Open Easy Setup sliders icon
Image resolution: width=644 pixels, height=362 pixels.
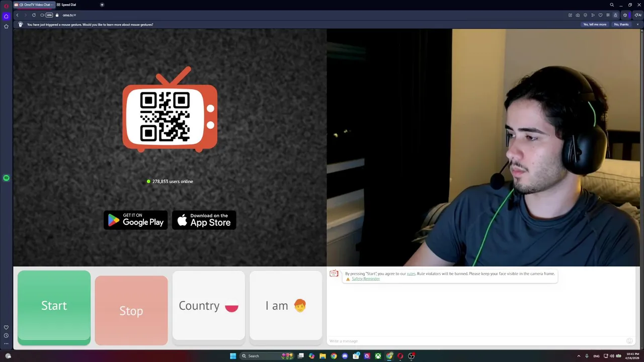click(x=608, y=15)
